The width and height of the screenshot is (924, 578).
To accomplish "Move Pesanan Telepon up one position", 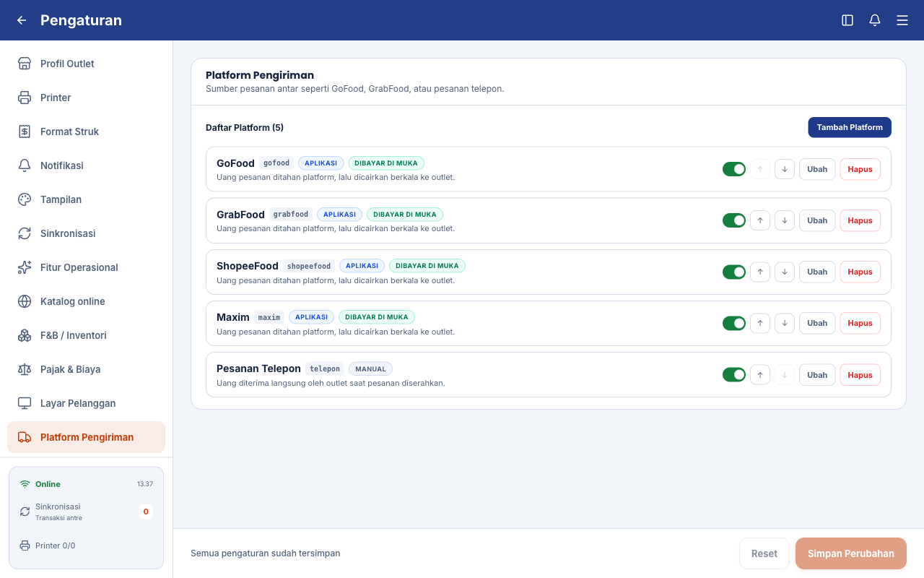I will pyautogui.click(x=760, y=375).
